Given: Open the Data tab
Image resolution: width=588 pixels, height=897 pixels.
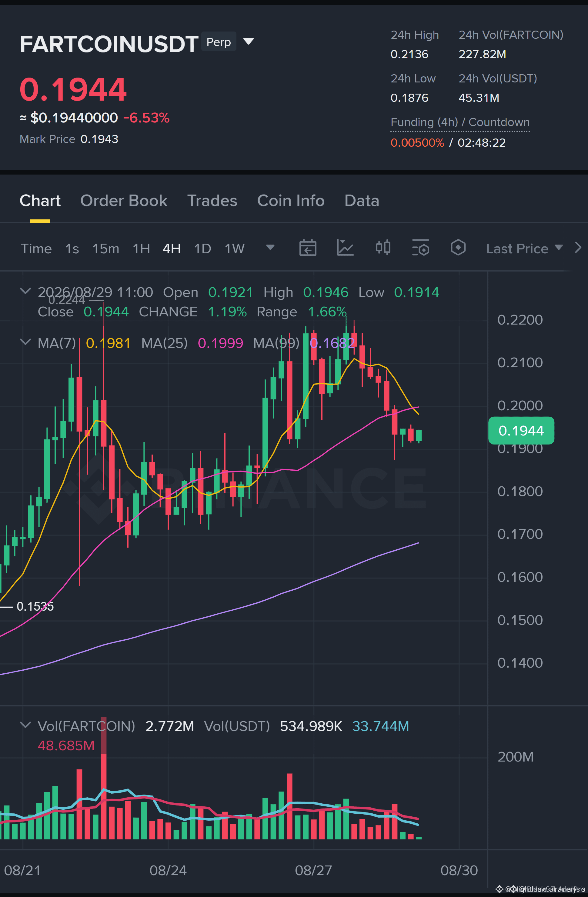Looking at the screenshot, I should [x=362, y=201].
